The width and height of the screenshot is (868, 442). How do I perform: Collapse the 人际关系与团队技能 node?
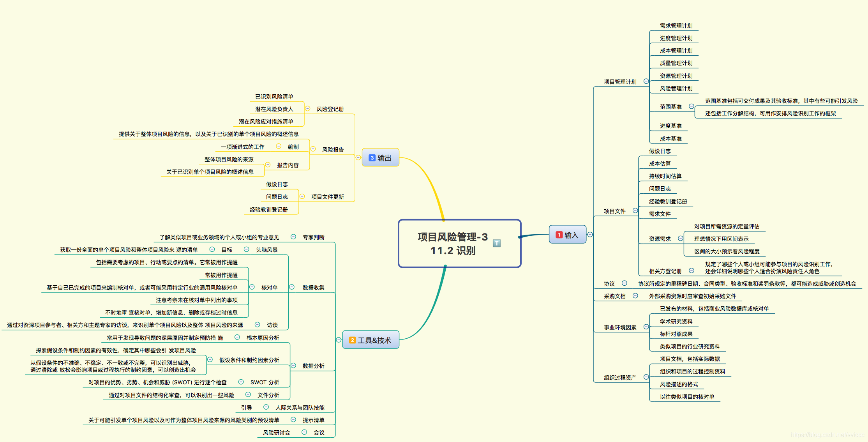coord(266,407)
